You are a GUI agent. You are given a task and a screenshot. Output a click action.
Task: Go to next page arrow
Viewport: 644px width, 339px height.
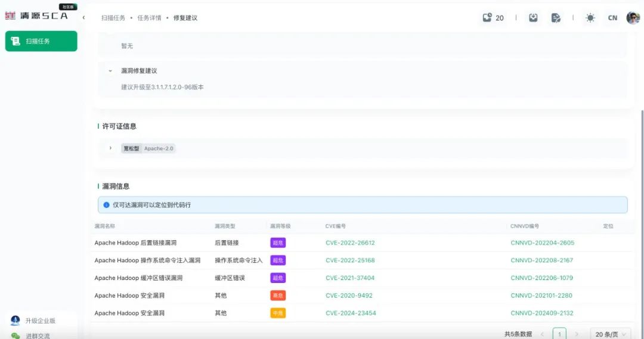577,334
